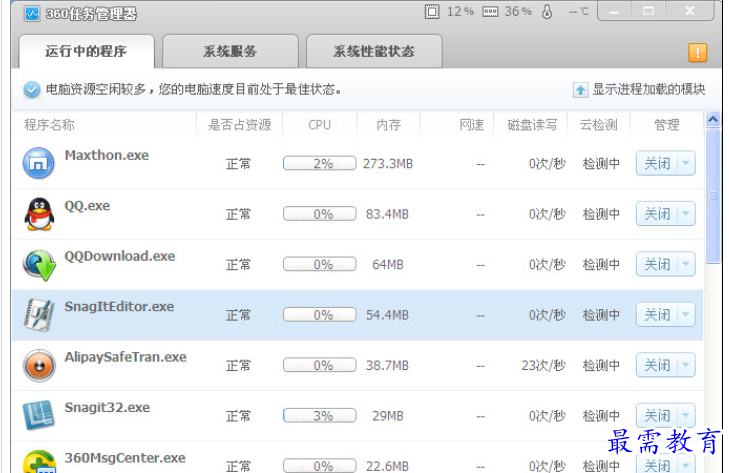Click 关闭 button for SnagItEditor.exe

click(657, 315)
